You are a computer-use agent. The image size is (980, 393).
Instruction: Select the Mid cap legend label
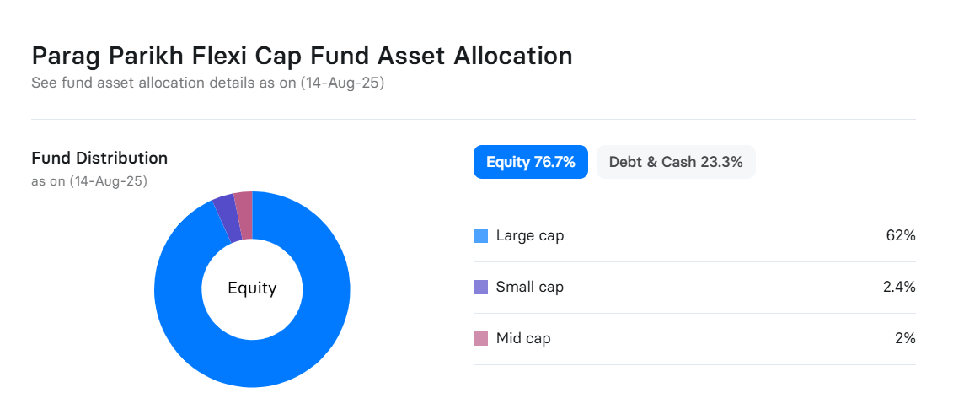(523, 338)
